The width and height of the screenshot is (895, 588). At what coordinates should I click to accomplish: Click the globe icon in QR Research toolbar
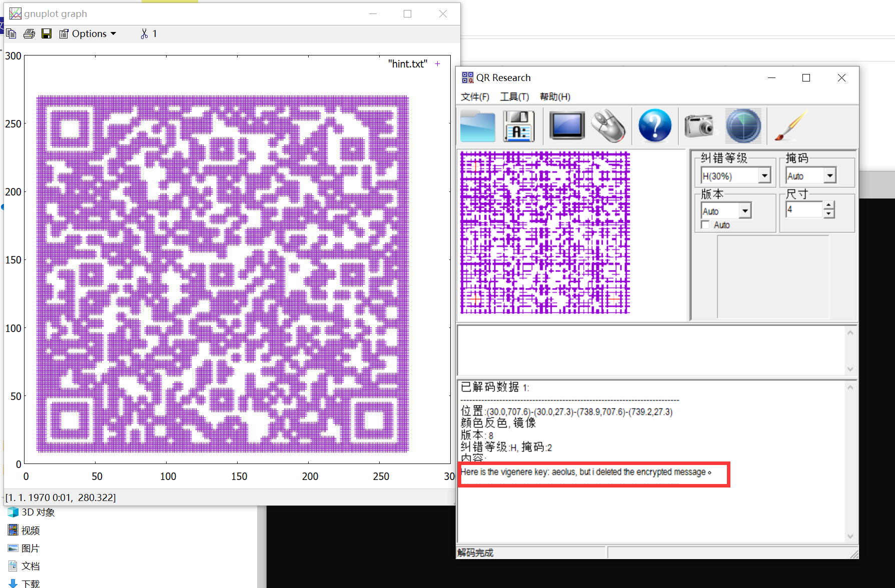pos(743,125)
